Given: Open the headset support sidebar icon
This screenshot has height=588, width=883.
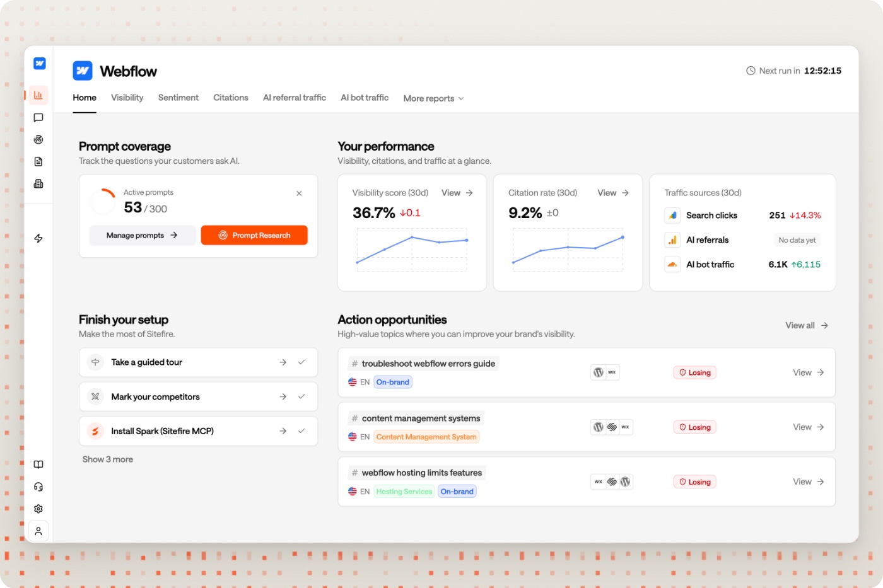Looking at the screenshot, I should tap(38, 487).
